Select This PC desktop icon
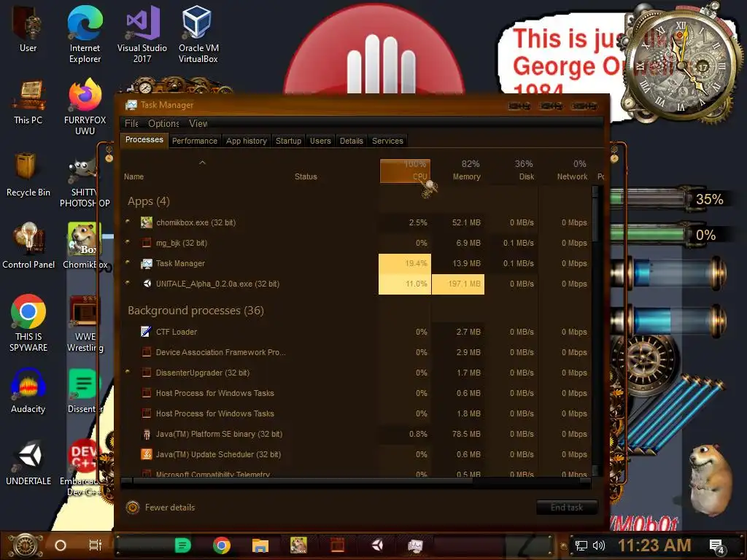The height and width of the screenshot is (560, 747). pyautogui.click(x=28, y=102)
